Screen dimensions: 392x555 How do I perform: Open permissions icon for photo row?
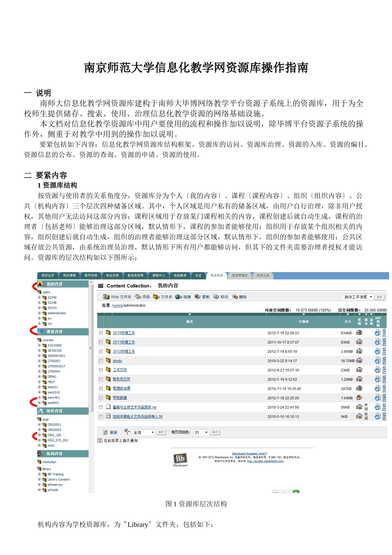tap(359, 361)
